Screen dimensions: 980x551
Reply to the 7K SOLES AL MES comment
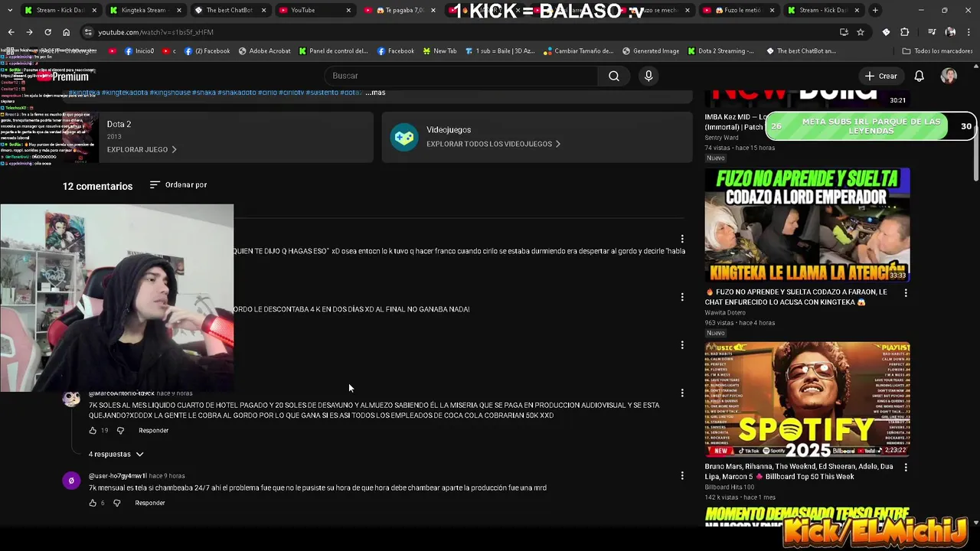[x=153, y=431]
